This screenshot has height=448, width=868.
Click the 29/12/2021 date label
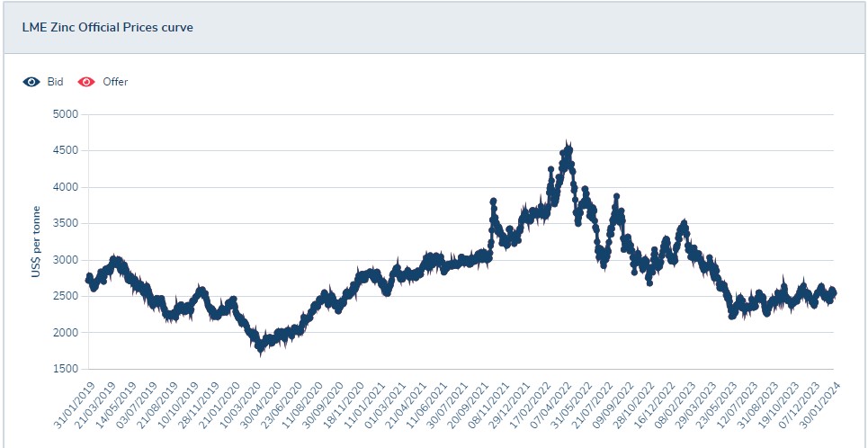[509, 404]
